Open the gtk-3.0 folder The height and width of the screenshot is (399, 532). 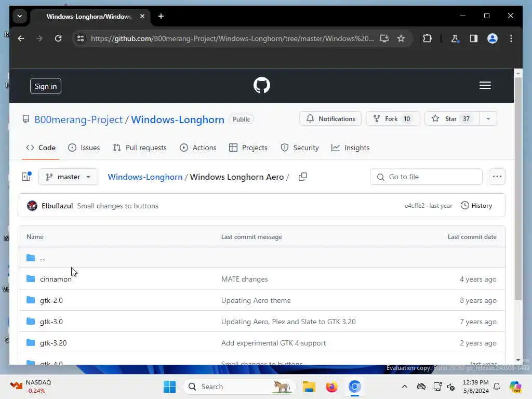tap(51, 322)
